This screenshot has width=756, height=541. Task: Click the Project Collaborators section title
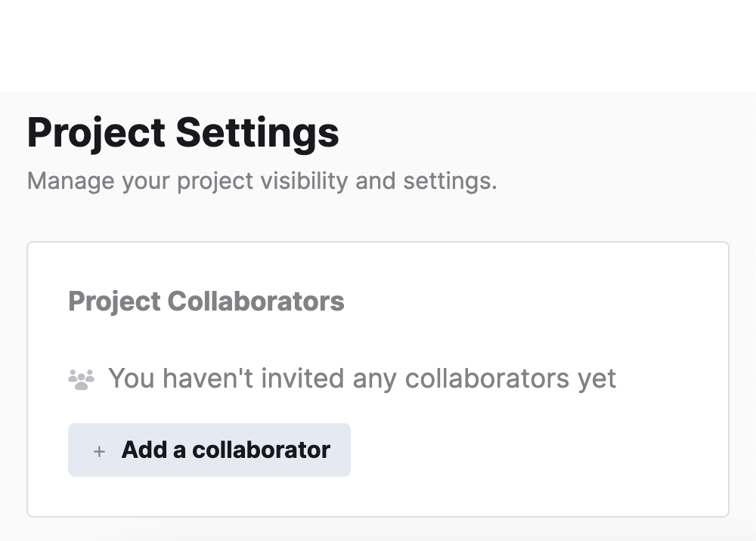(x=206, y=301)
